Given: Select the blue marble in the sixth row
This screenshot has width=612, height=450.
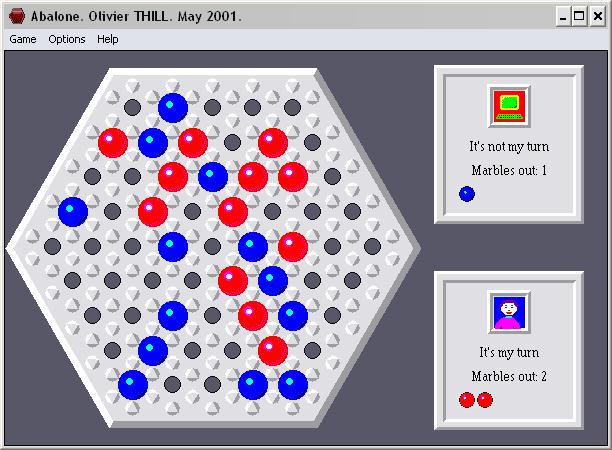Looking at the screenshot, I should point(273,281).
